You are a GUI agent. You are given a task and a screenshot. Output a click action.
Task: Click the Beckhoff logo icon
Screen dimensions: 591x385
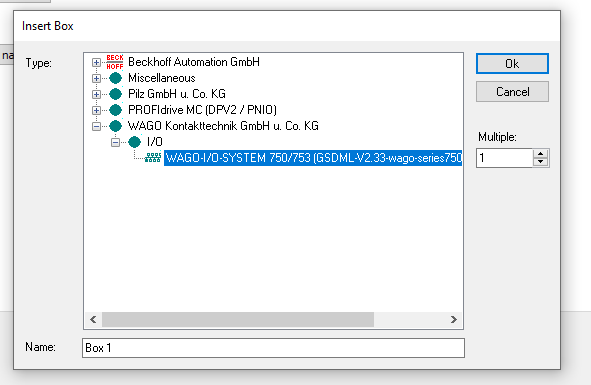[115, 62]
